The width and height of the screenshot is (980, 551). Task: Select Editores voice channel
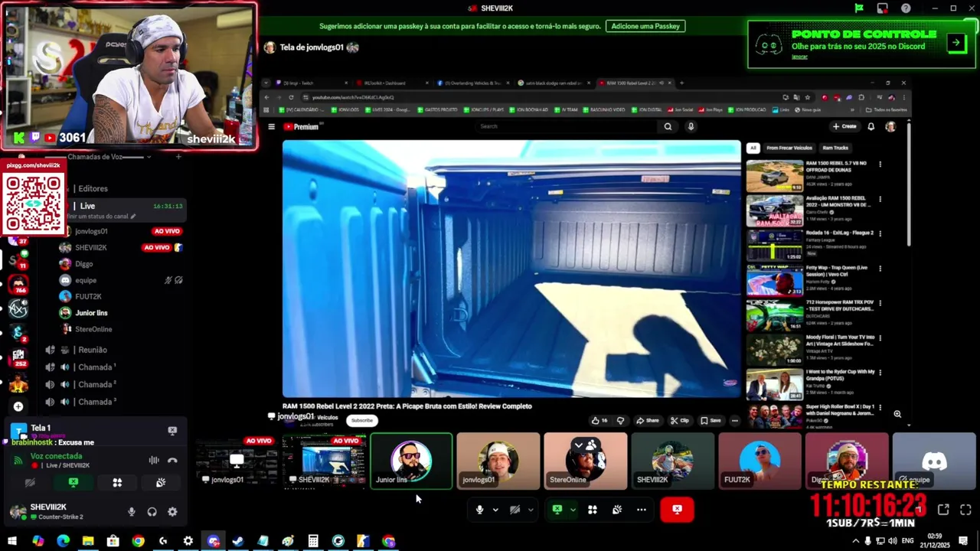pos(92,188)
